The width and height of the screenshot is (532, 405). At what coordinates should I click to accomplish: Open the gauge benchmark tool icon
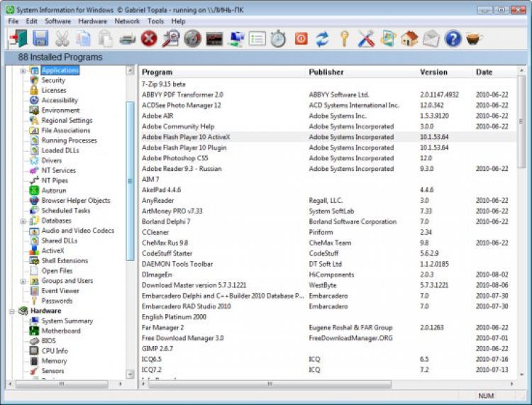[193, 39]
